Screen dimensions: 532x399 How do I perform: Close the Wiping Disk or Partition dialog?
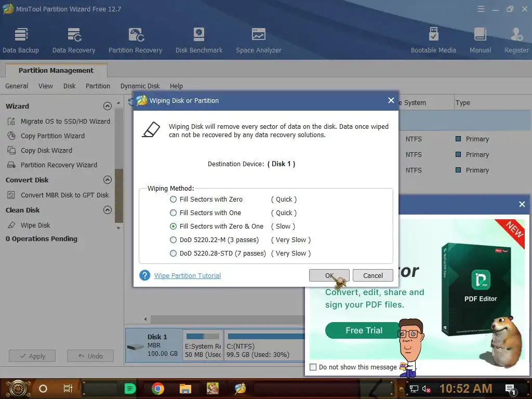tap(391, 100)
